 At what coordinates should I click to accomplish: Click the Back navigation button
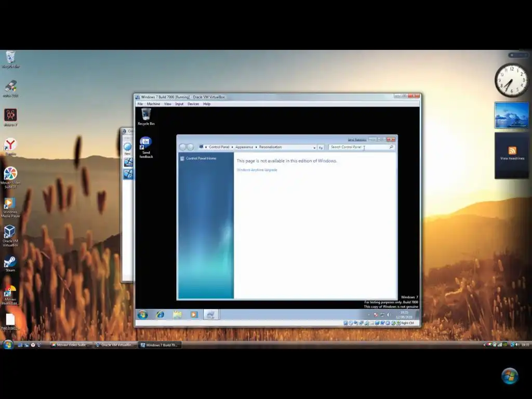click(x=183, y=147)
